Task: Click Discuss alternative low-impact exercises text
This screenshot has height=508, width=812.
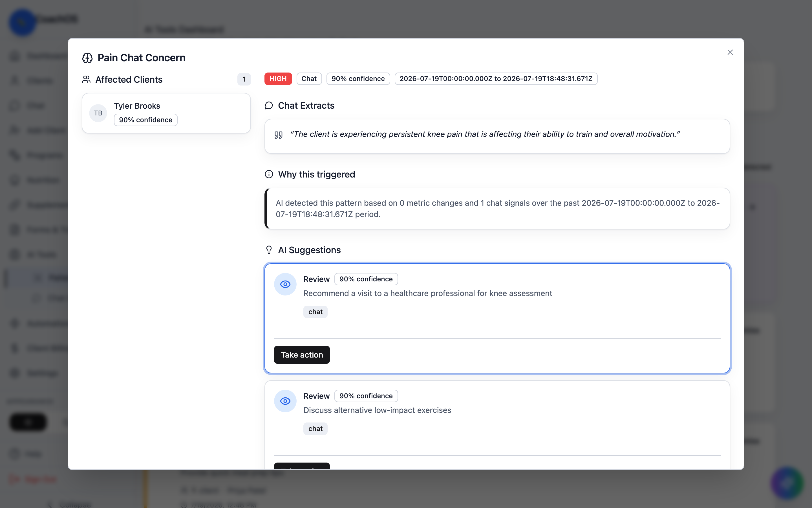Action: (x=377, y=410)
